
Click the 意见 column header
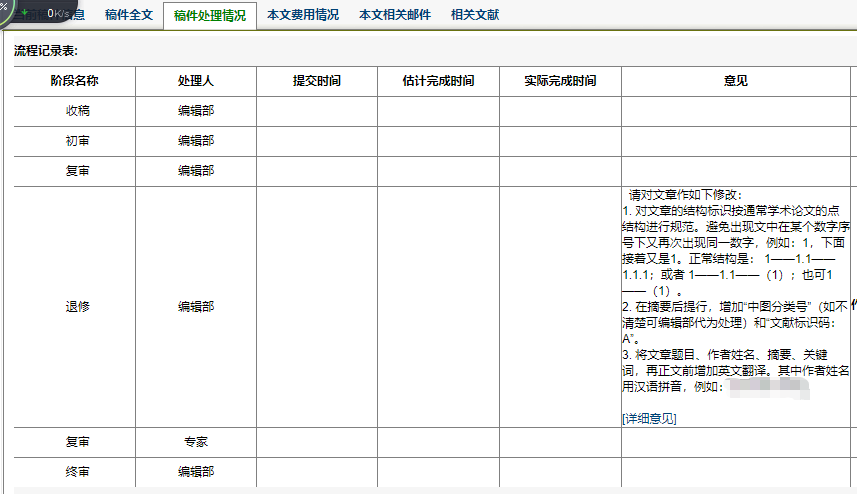(735, 81)
